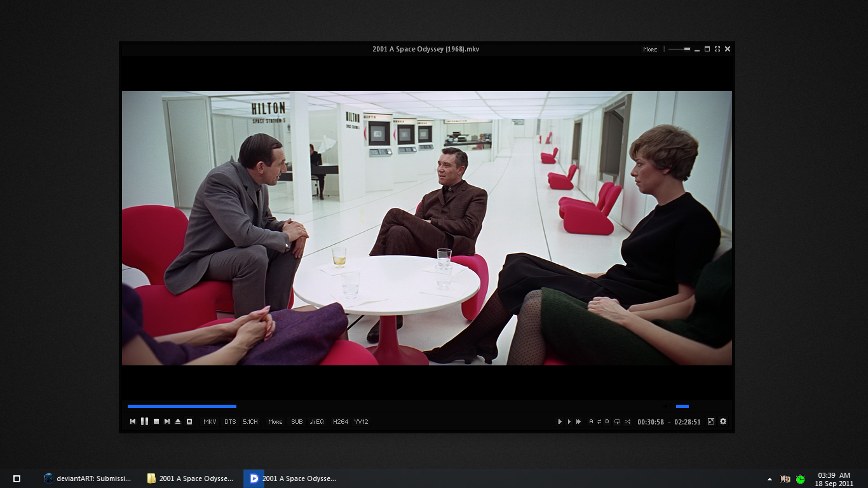868x488 pixels.
Task: Jump to the previous track in player
Action: pos(133,421)
